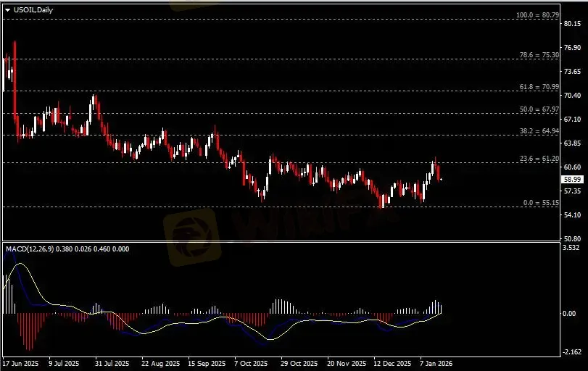Click the MACD scale value 3.532
Image resolution: width=588 pixels, height=371 pixels.
pyautogui.click(x=571, y=248)
